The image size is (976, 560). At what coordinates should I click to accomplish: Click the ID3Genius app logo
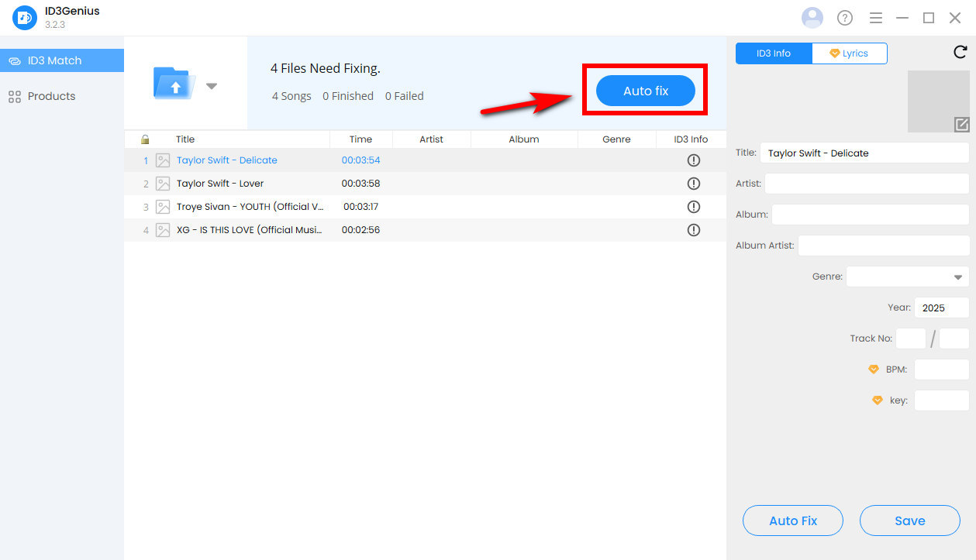[25, 17]
